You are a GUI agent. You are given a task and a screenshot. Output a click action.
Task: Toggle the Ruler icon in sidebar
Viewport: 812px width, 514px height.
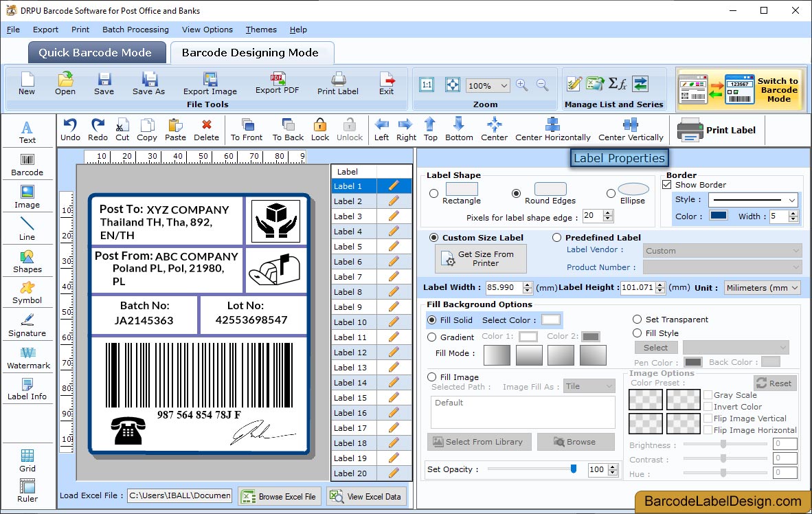27,491
